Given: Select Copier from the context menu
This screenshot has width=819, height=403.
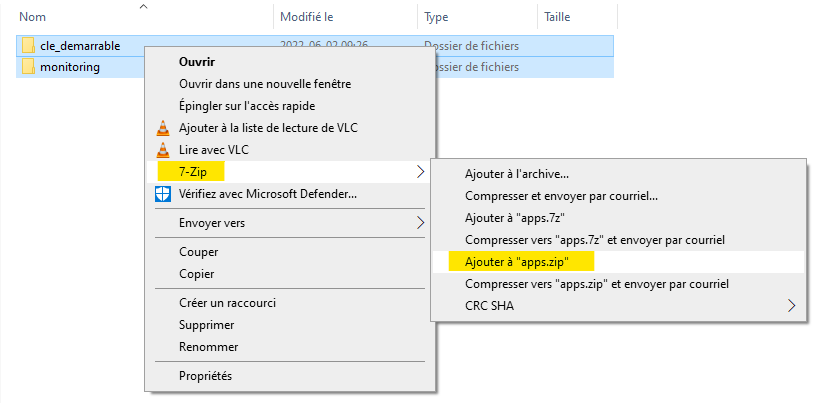Looking at the screenshot, I should pos(198,273).
